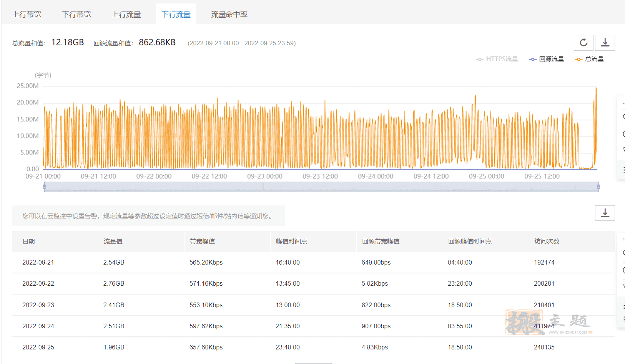Click the 云监控 alert notice text
This screenshot has height=364, width=625.
coord(148,216)
